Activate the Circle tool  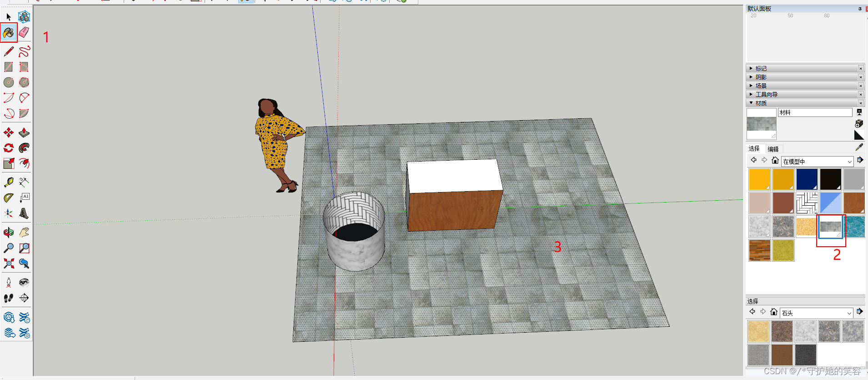tap(9, 82)
